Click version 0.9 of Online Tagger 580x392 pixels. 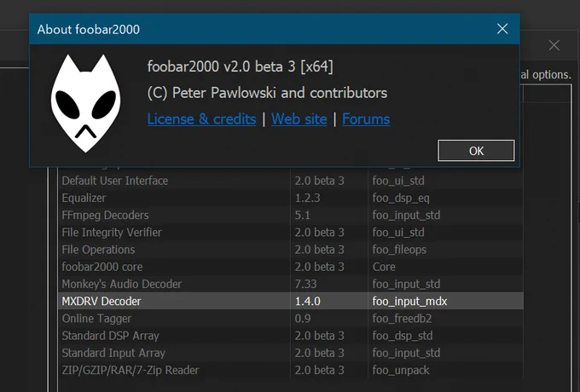click(x=303, y=319)
